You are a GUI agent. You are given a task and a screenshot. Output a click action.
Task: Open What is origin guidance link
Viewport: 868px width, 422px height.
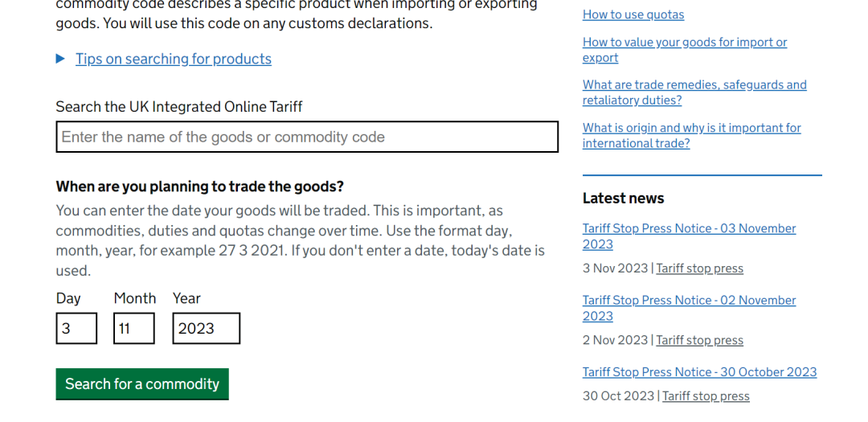coord(691,135)
